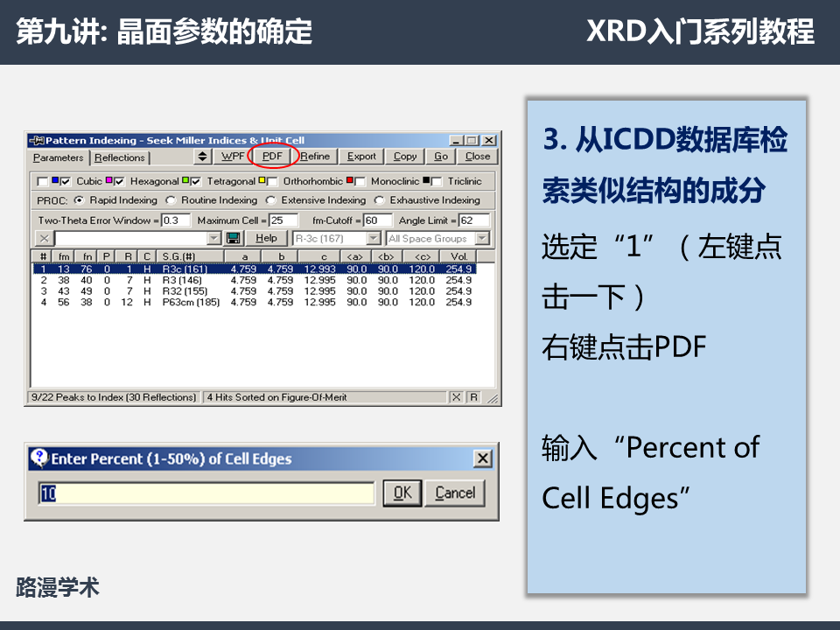
Task: Select the Routine Indexing radio button
Action: (x=171, y=199)
